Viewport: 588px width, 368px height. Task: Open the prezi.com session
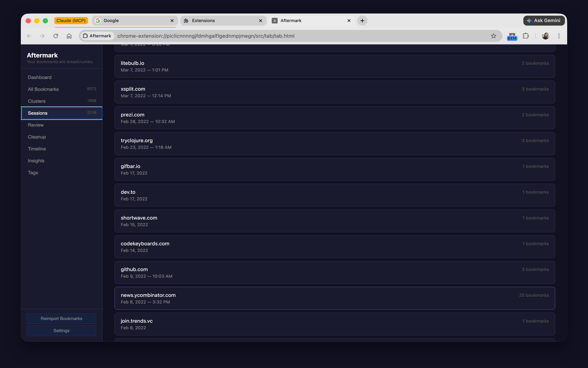[334, 118]
